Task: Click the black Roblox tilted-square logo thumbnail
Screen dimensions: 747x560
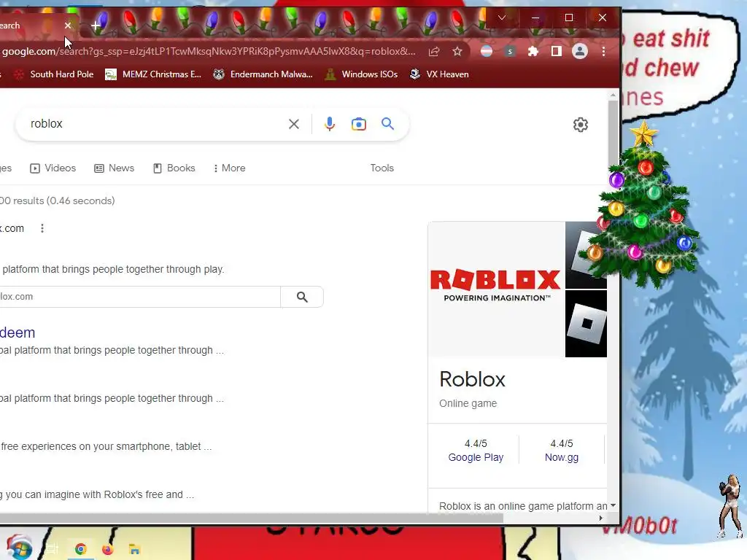Action: pos(586,324)
